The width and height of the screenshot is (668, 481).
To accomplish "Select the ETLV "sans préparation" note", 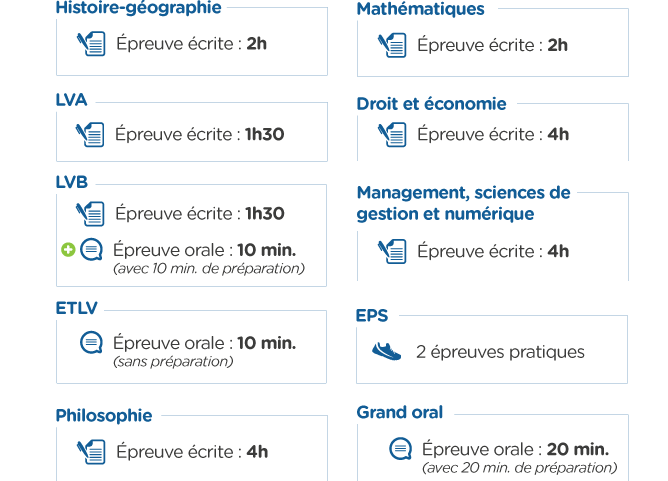I will pos(173,362).
